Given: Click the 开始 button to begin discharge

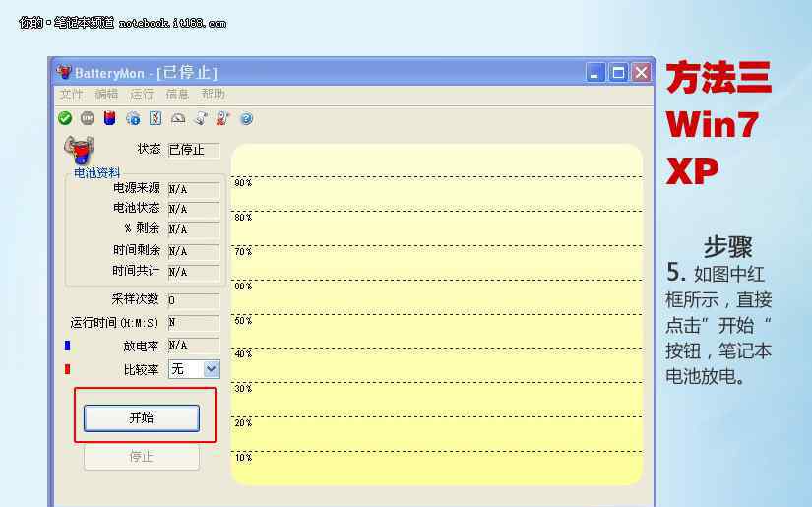Looking at the screenshot, I should (x=142, y=418).
